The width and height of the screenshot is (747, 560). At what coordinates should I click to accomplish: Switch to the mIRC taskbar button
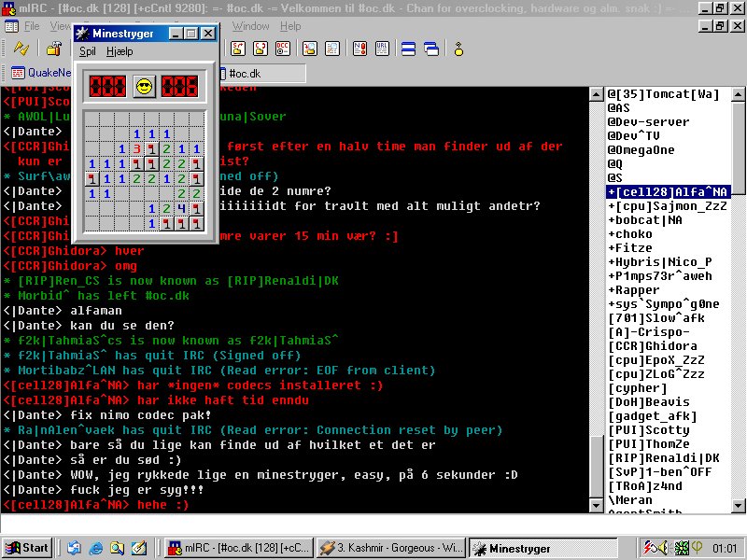pos(239,548)
